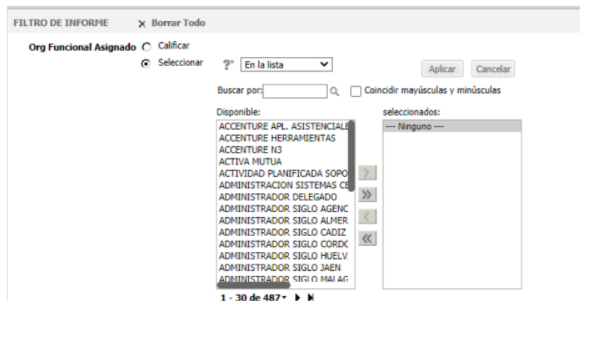Click the search magnifier icon

coord(334,91)
